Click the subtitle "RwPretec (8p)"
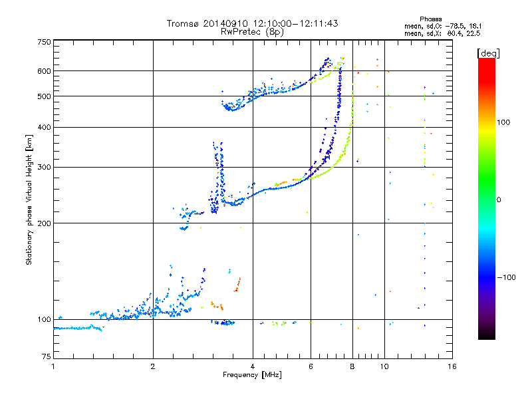The height and width of the screenshot is (399, 532). pyautogui.click(x=252, y=32)
